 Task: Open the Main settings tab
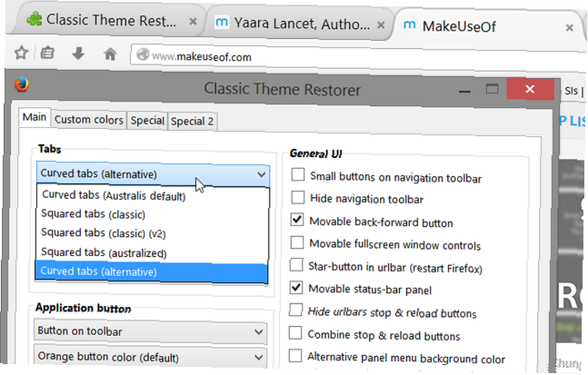tap(34, 117)
